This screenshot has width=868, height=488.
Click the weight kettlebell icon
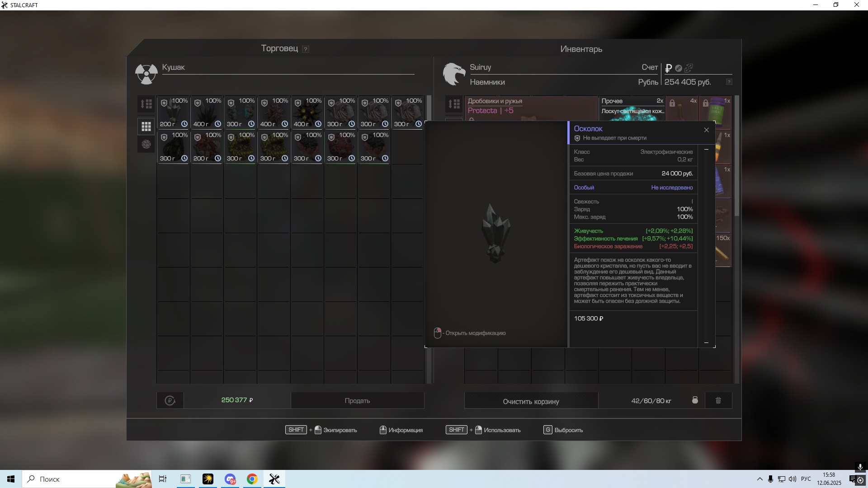pos(695,400)
